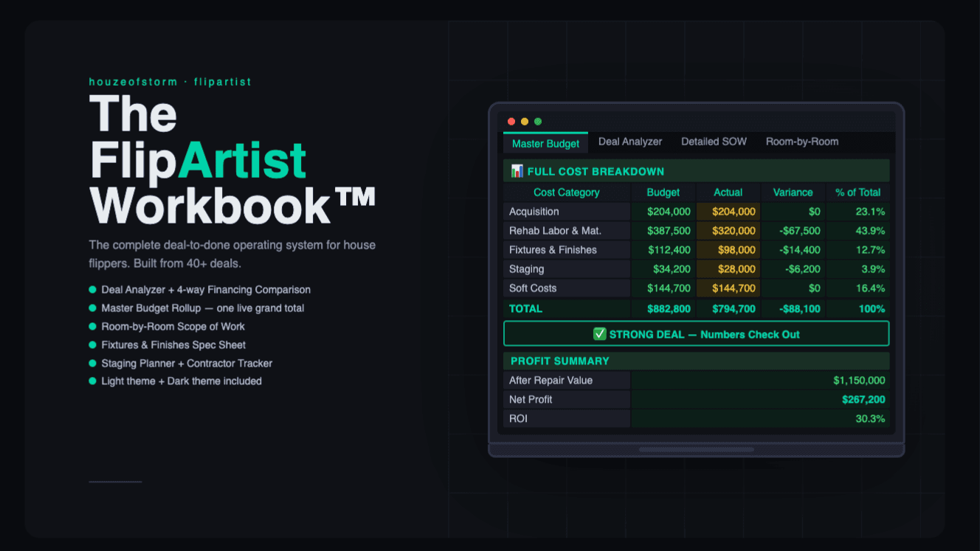Select the $112,400 Fixtures budget cell
The height and width of the screenshot is (551, 980).
pos(663,250)
